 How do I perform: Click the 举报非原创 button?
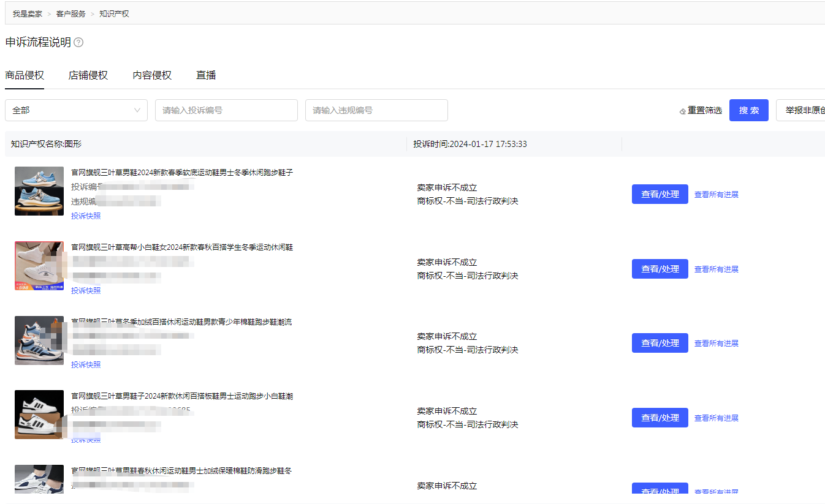(800, 110)
